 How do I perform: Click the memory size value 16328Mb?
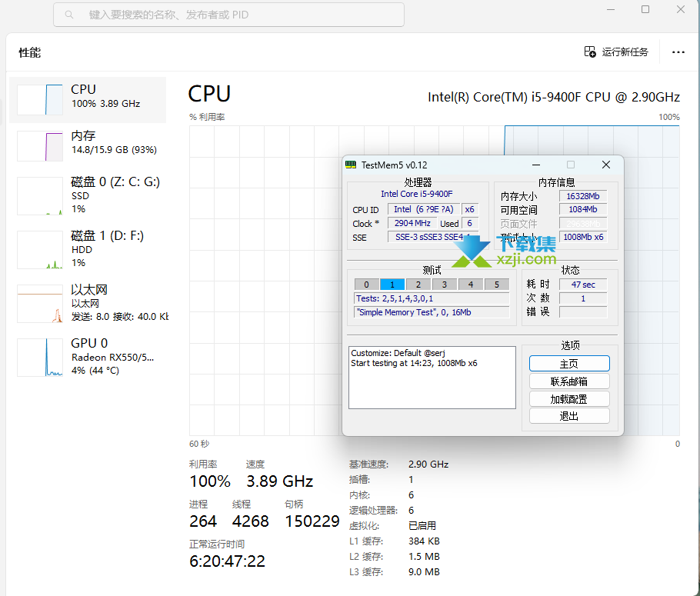tap(583, 196)
